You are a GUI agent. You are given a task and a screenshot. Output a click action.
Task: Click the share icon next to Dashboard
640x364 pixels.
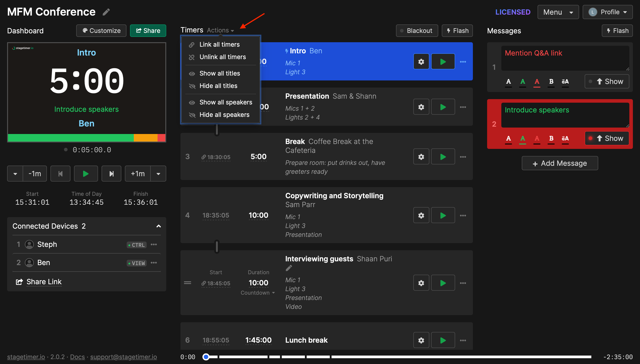tap(148, 30)
